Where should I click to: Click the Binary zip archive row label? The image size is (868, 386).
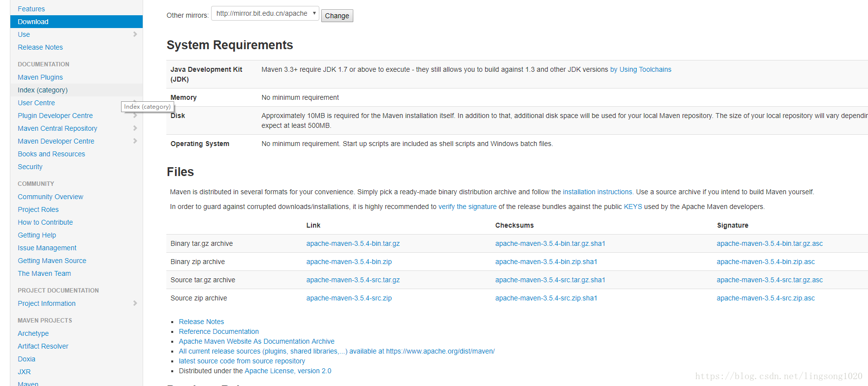(197, 262)
